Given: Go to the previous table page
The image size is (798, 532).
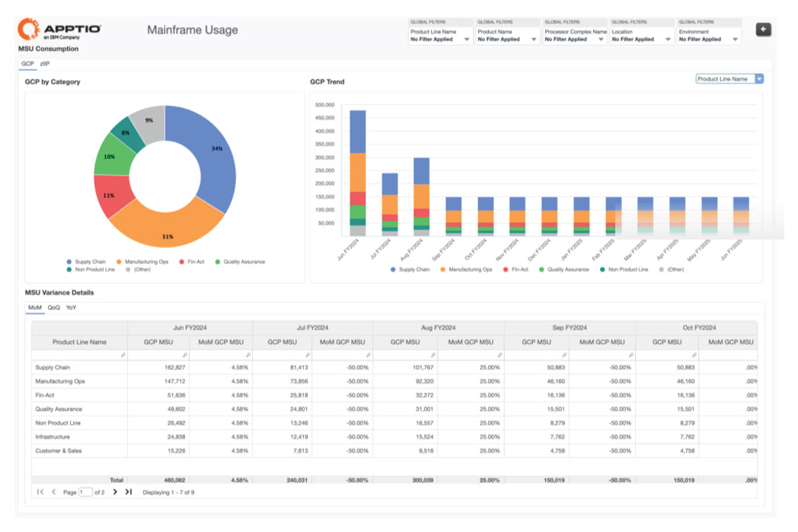Looking at the screenshot, I should [53, 492].
